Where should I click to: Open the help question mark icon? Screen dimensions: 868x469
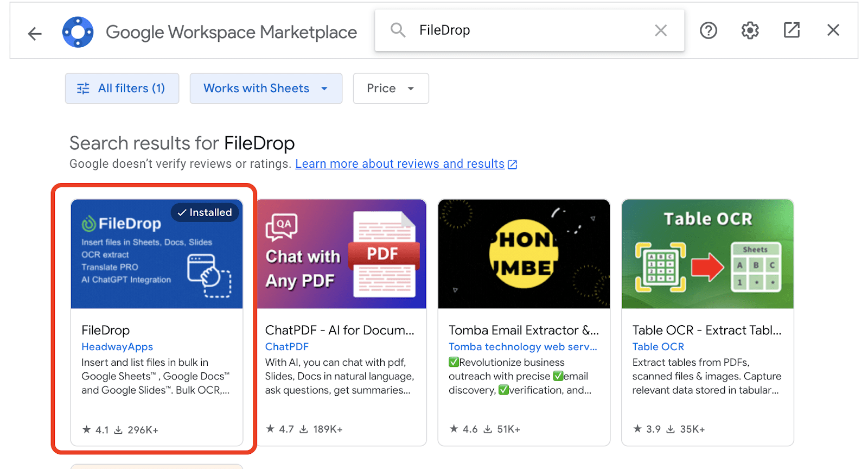pos(709,30)
